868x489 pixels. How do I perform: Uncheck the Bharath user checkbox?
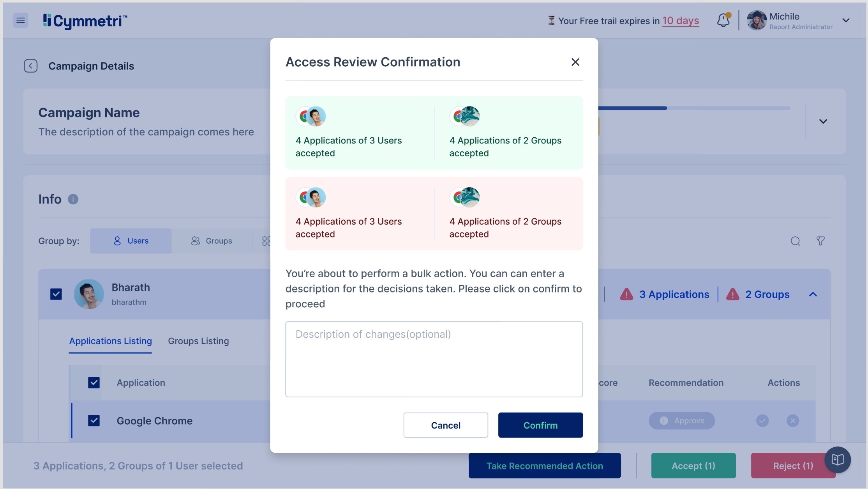(x=56, y=294)
